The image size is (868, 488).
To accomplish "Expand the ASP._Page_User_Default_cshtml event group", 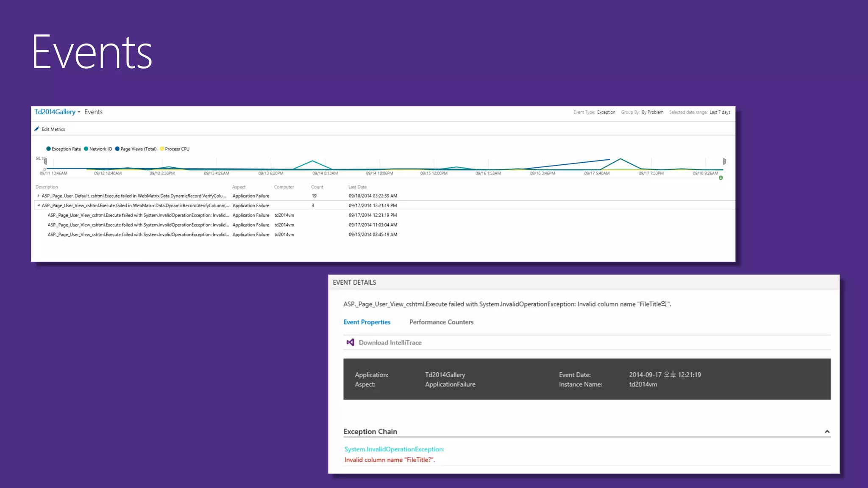I will (39, 196).
